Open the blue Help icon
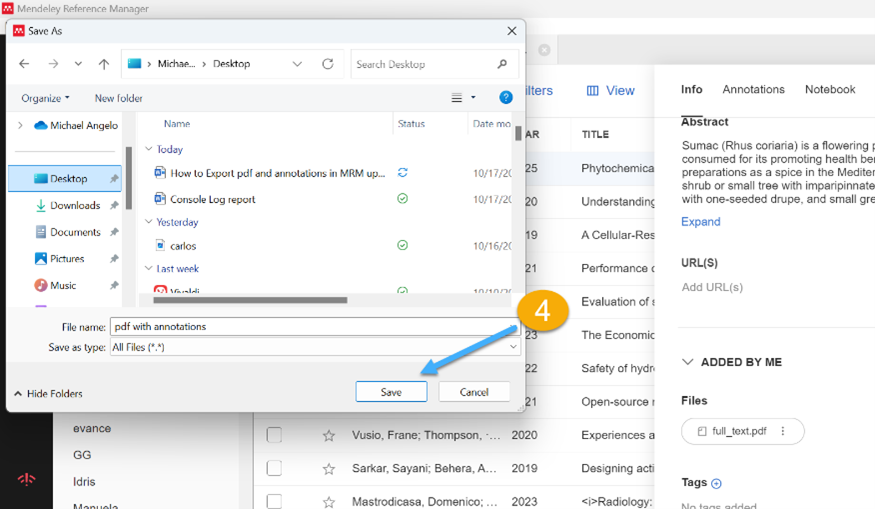Viewport: 875px width, 509px height. click(506, 98)
